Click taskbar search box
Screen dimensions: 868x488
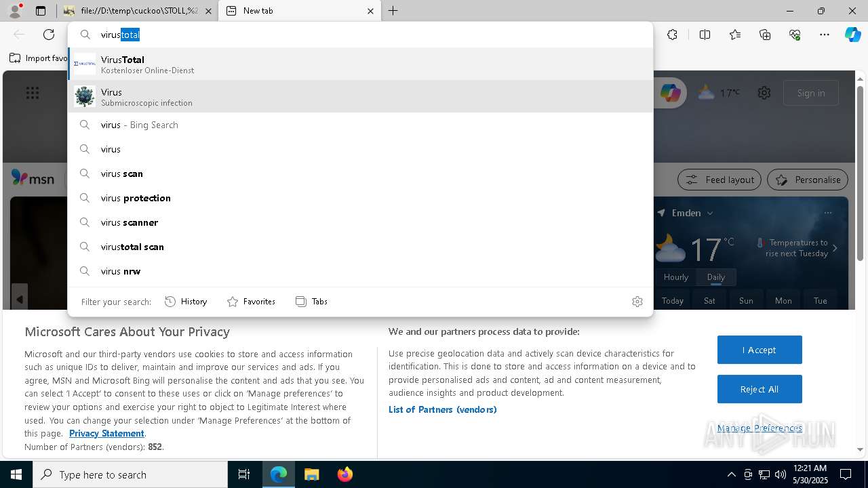coord(130,474)
